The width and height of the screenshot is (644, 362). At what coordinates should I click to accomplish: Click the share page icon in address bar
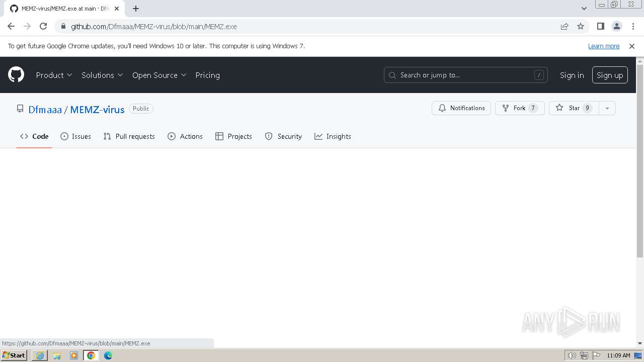565,26
